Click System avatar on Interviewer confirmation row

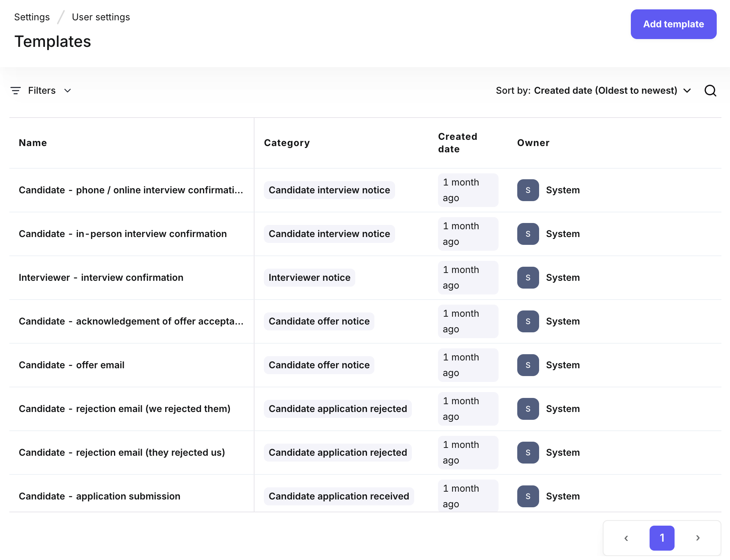click(528, 278)
